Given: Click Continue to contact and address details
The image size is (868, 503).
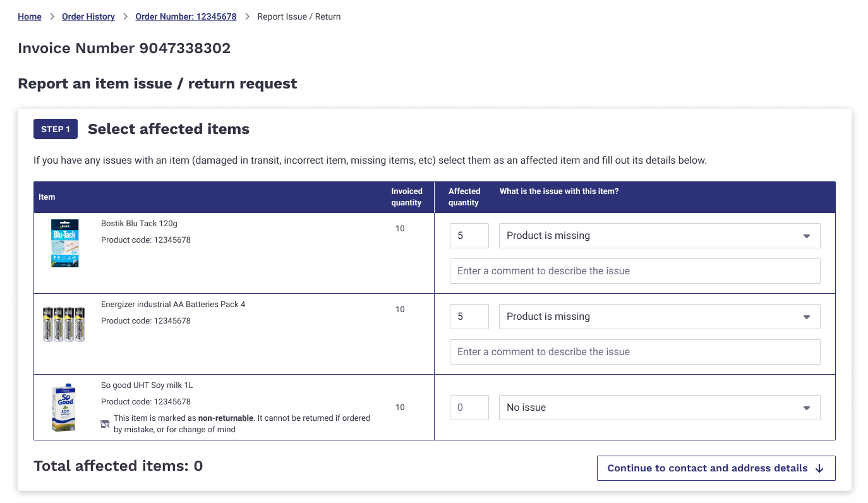Looking at the screenshot, I should tap(716, 468).
